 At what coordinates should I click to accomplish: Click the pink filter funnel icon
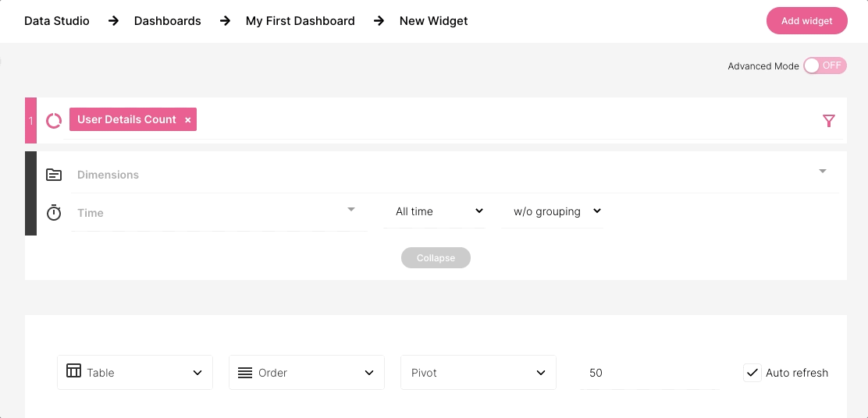click(828, 121)
